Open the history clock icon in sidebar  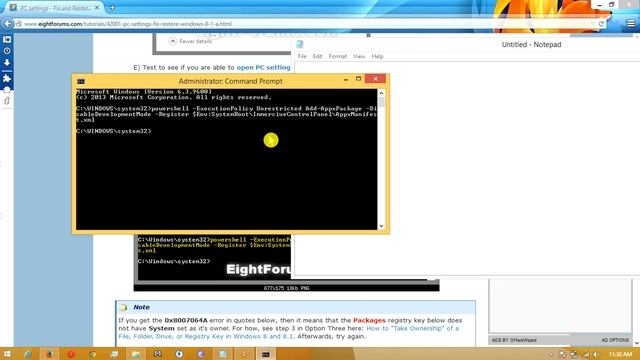[7, 51]
